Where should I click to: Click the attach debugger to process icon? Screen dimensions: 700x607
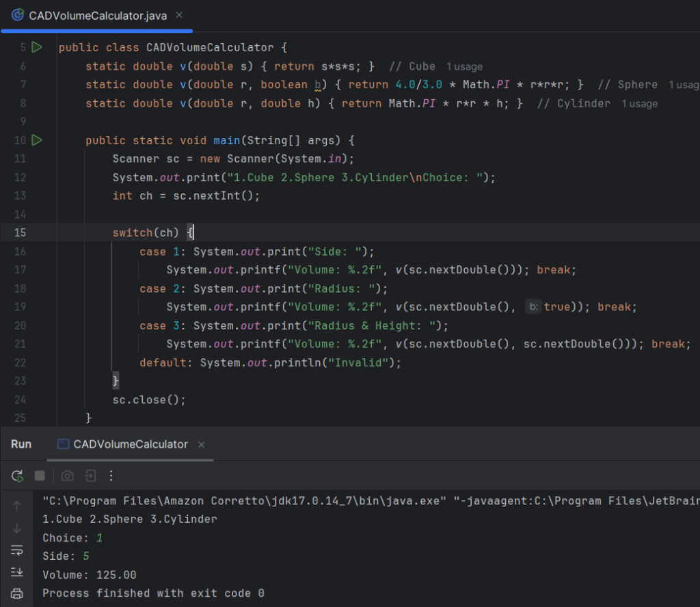pos(90,476)
